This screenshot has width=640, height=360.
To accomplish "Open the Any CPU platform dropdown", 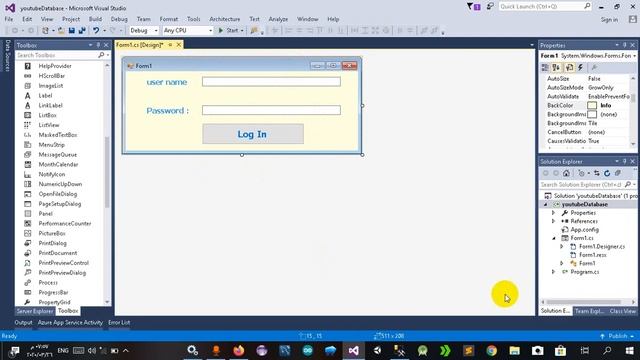I will (x=188, y=31).
